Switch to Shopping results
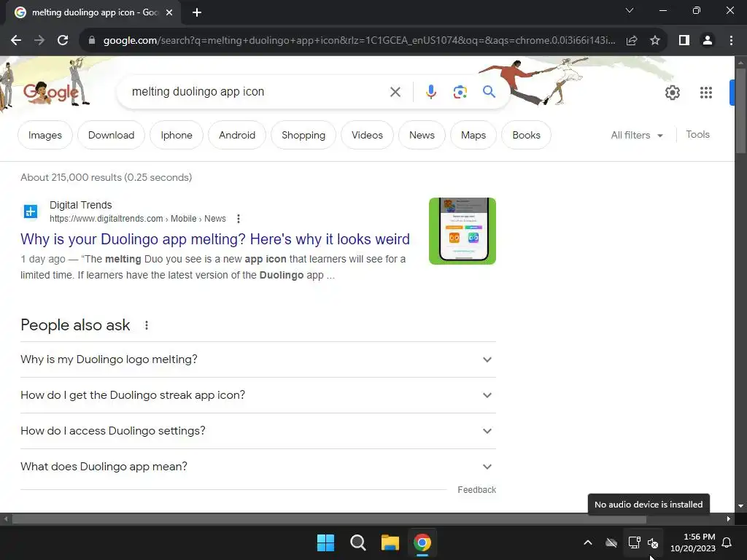747x560 pixels. point(303,135)
